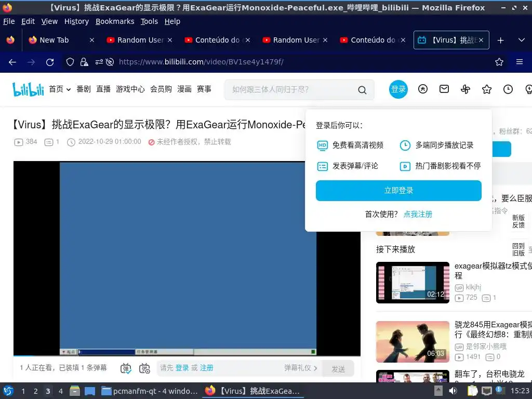The image size is (532, 399).
Task: Open 会员购 navigation link
Action: [x=161, y=89]
